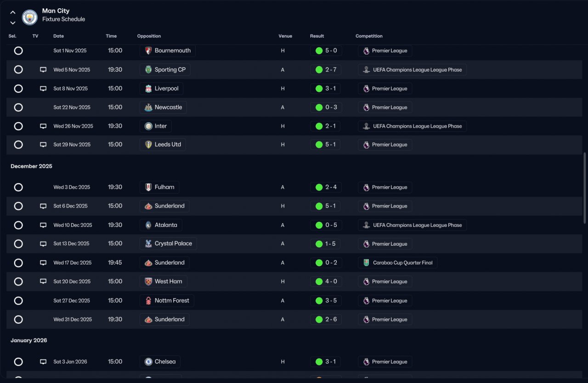Screen dimensions: 588x383
Task: Select the Newcastle fixture radio circle
Action: click(18, 107)
